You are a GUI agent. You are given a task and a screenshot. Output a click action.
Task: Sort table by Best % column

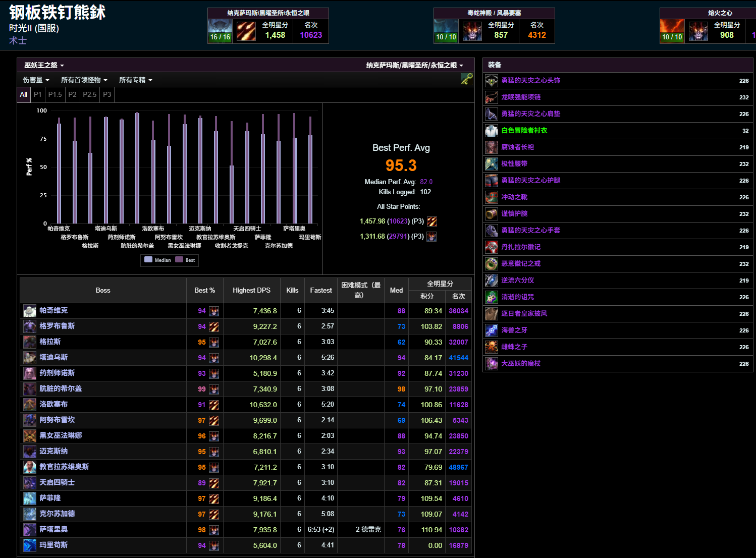[204, 290]
